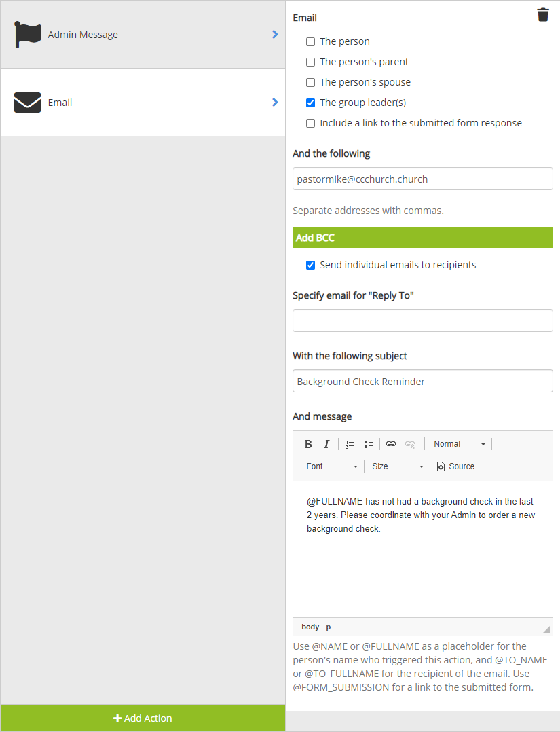Enable 'Include a link to submitted form response'
Viewport: 560px width, 732px height.
pyautogui.click(x=311, y=123)
